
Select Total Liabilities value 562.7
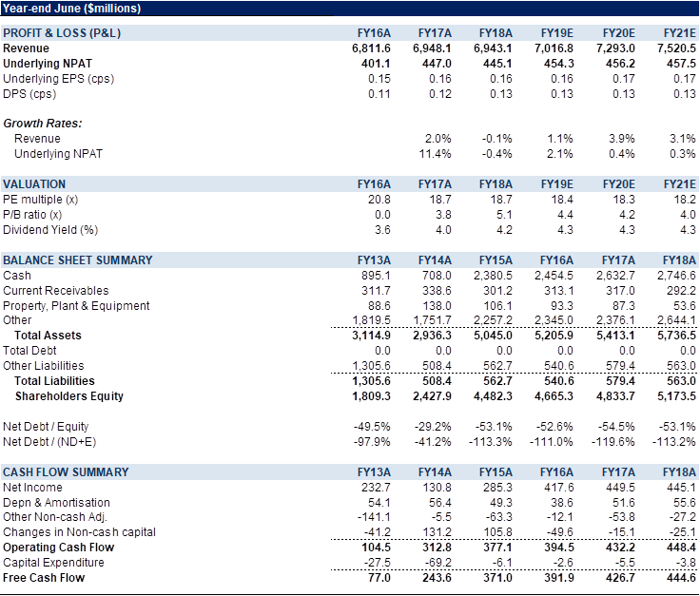pos(497,381)
